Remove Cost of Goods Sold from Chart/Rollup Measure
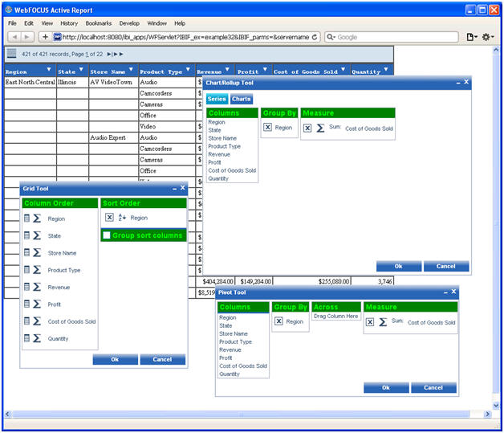Viewport: 504px width, 433px height. click(x=307, y=128)
